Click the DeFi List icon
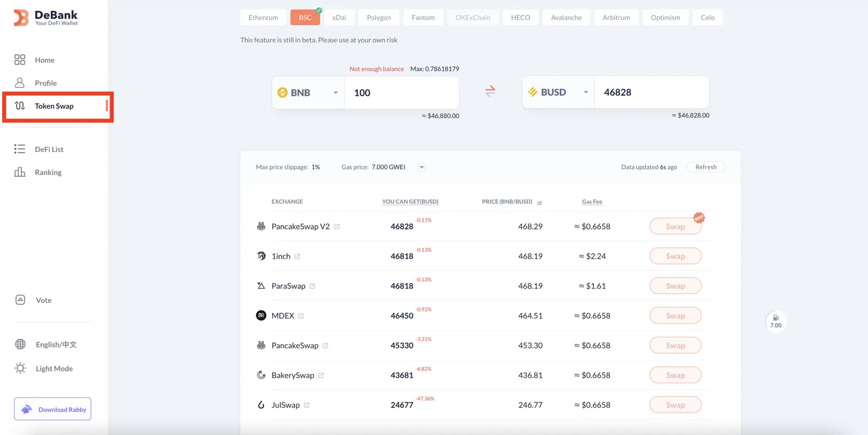Viewport: 868px width, 435px height. point(20,149)
